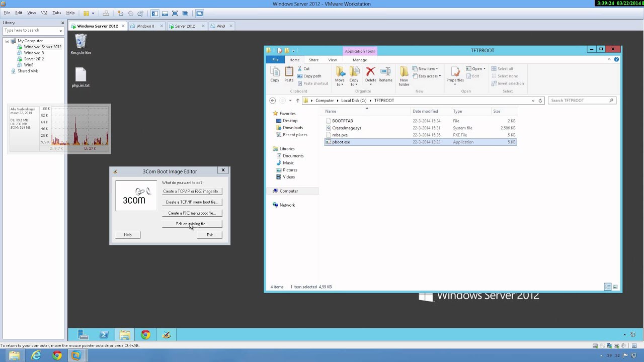
Task: Open VMware Help menu
Action: point(70,13)
